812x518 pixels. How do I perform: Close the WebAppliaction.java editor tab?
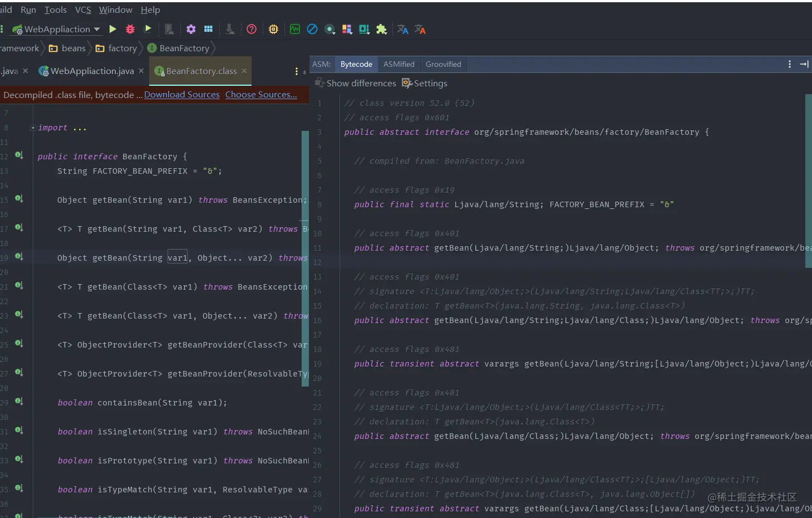[x=141, y=71]
